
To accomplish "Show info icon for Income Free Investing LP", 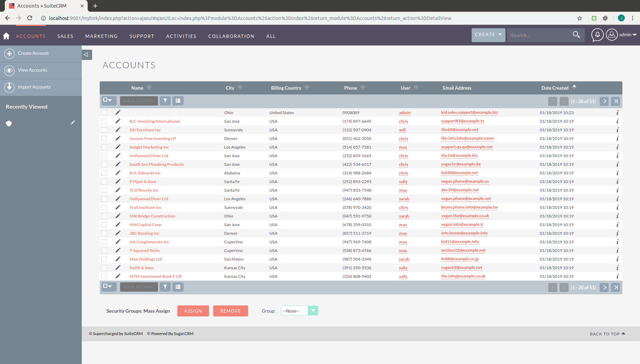I will coord(617,139).
